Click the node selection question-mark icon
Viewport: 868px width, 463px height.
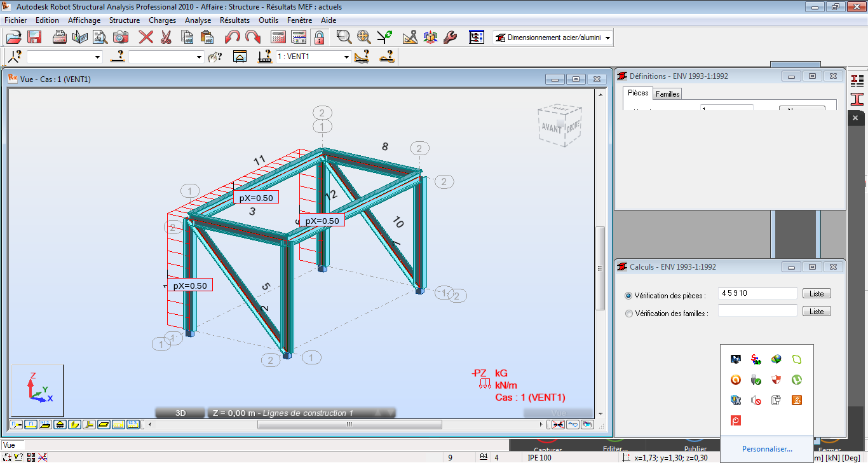pos(15,57)
